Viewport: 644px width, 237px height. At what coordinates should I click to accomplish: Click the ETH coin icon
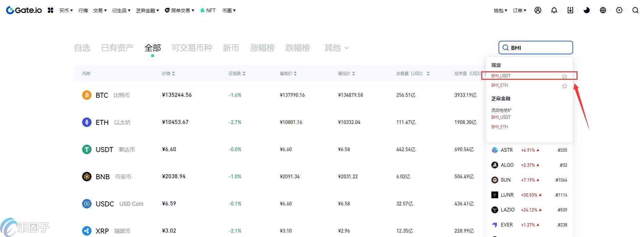[87, 122]
